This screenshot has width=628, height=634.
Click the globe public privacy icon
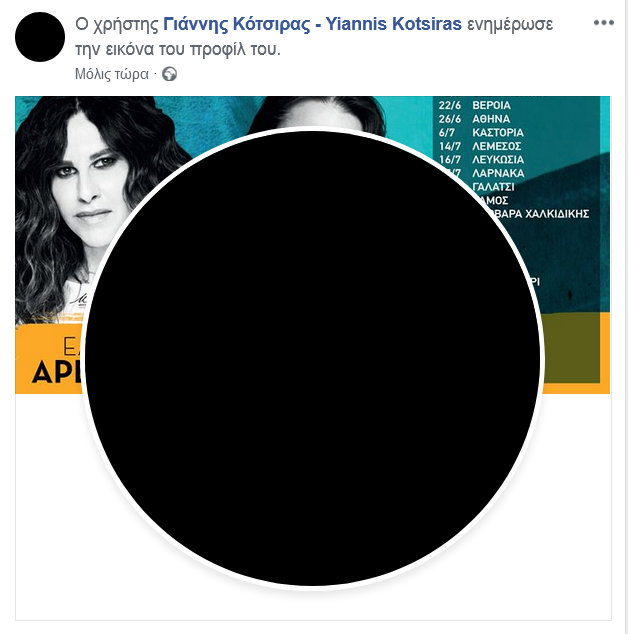point(169,74)
